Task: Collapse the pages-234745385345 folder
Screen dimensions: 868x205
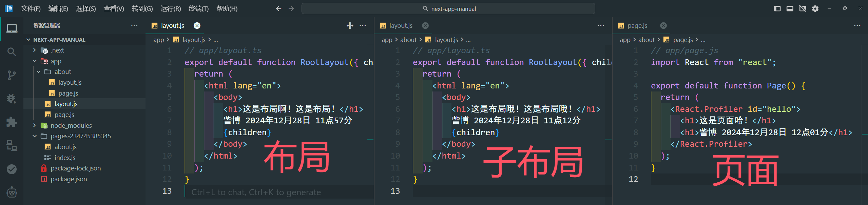Action: pyautogui.click(x=84, y=136)
